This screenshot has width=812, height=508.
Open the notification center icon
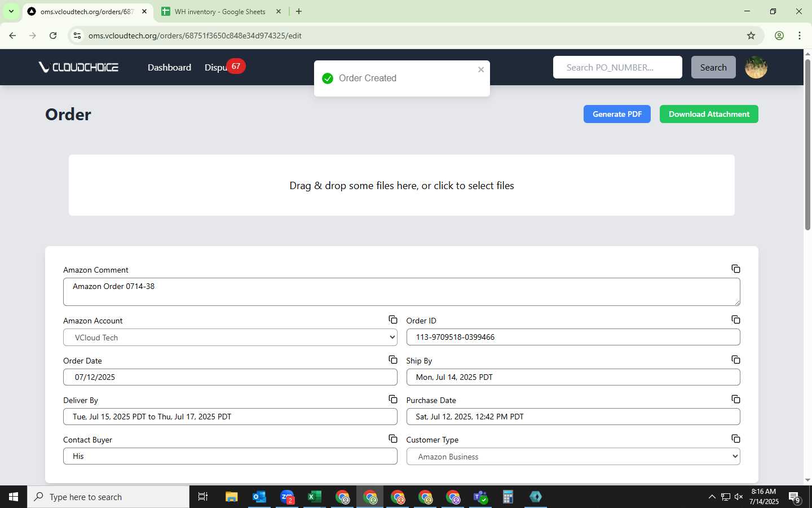click(795, 497)
